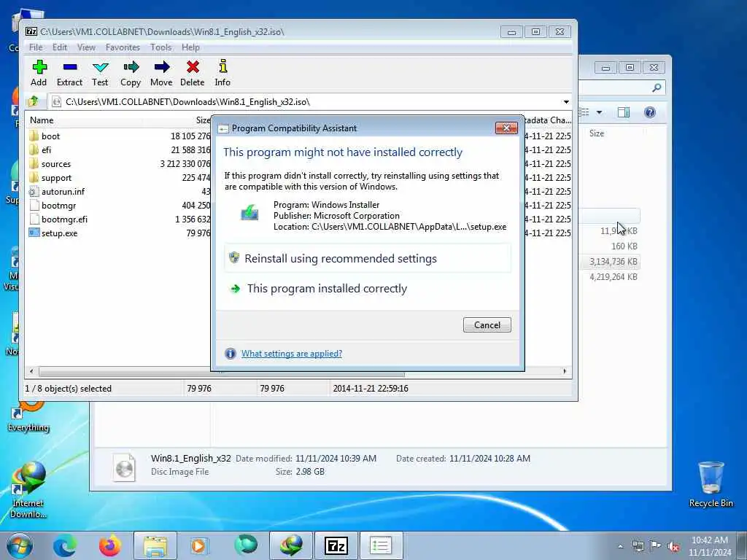
Task: Open the File menu
Action: (36, 47)
